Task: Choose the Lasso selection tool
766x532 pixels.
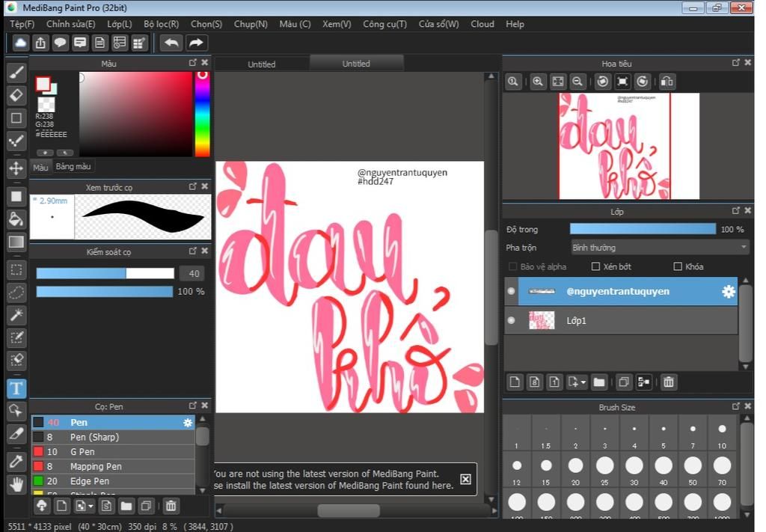Action: point(16,293)
